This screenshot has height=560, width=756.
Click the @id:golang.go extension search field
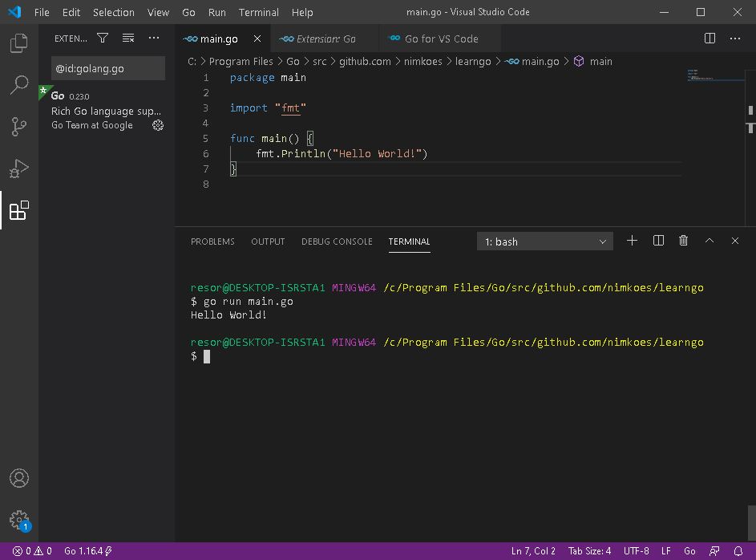pos(108,68)
